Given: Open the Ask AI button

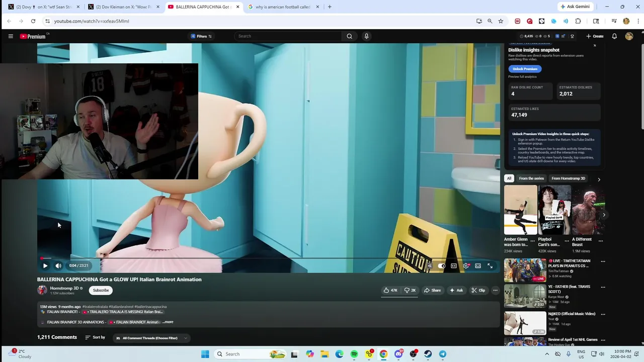Looking at the screenshot, I should [x=456, y=290].
